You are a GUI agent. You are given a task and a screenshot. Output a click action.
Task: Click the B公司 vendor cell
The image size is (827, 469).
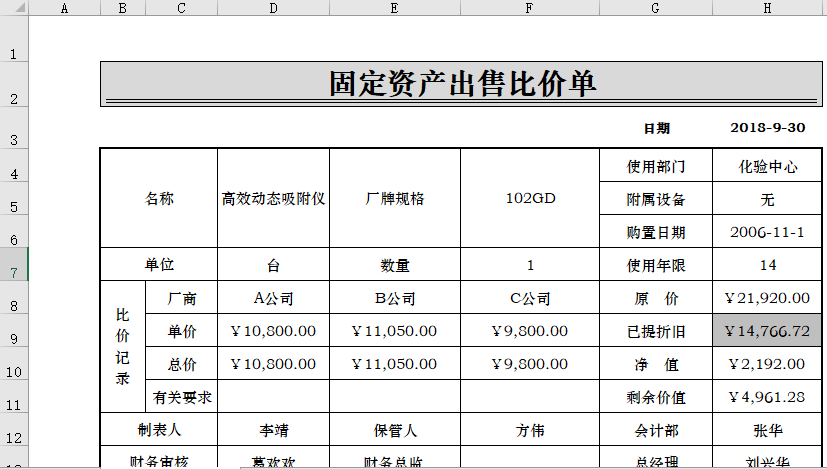[x=394, y=298]
